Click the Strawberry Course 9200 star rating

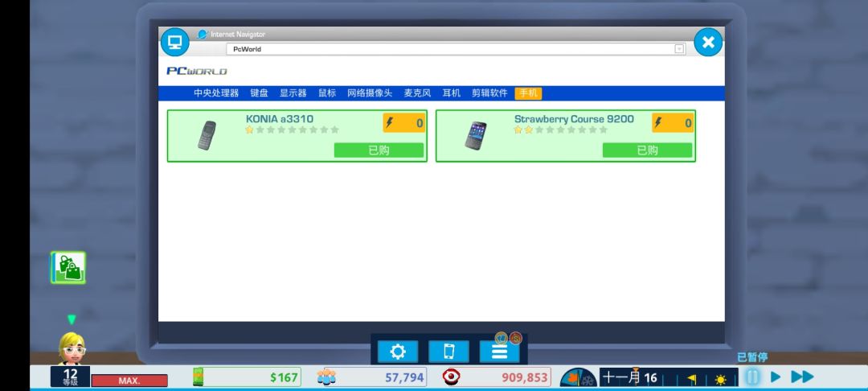[560, 130]
